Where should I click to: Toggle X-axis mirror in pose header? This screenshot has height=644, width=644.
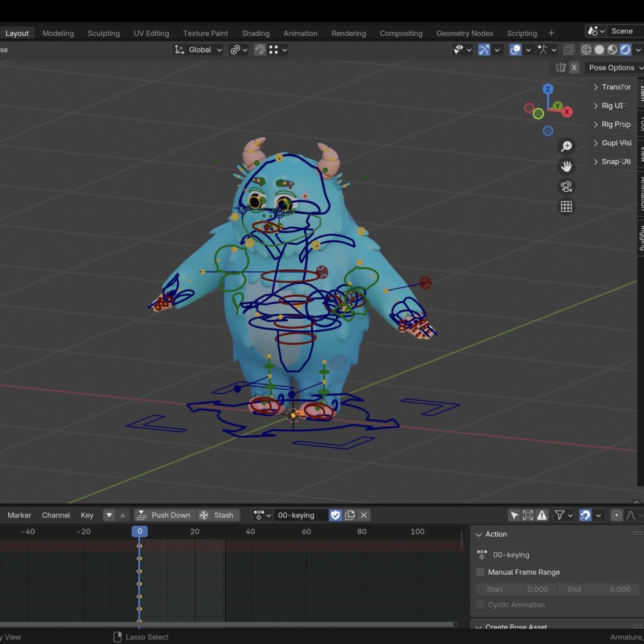click(x=574, y=68)
